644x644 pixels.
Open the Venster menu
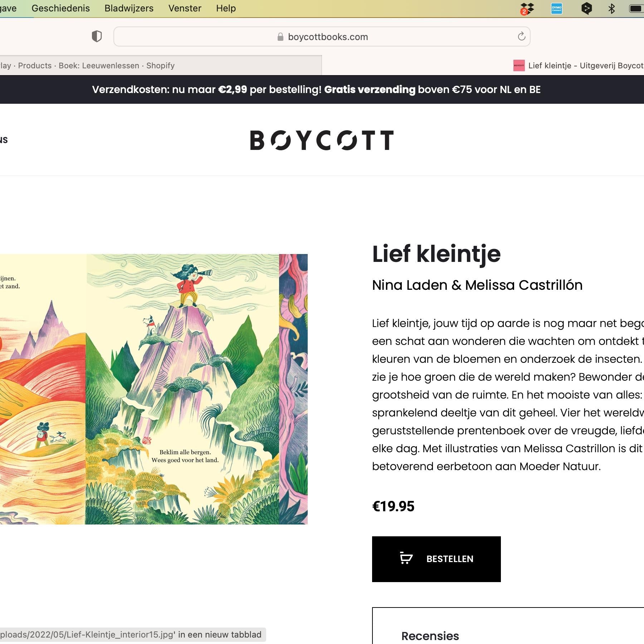[x=185, y=8]
